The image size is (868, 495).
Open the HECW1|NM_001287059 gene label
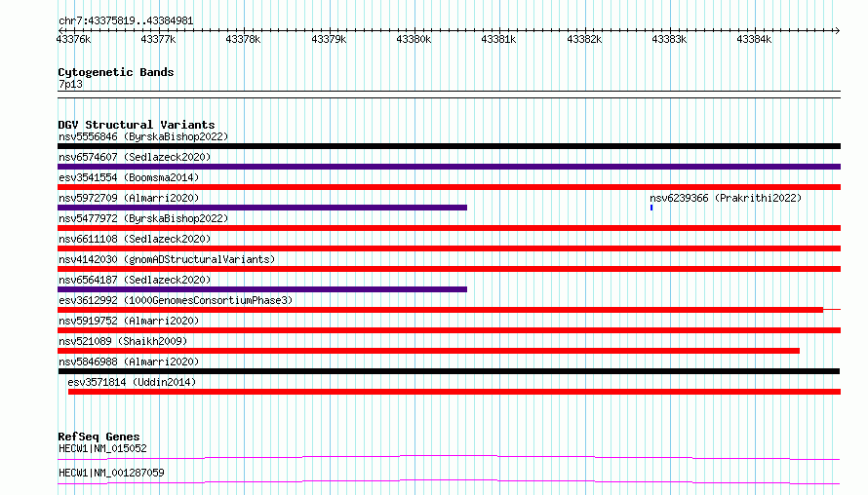[x=111, y=473]
